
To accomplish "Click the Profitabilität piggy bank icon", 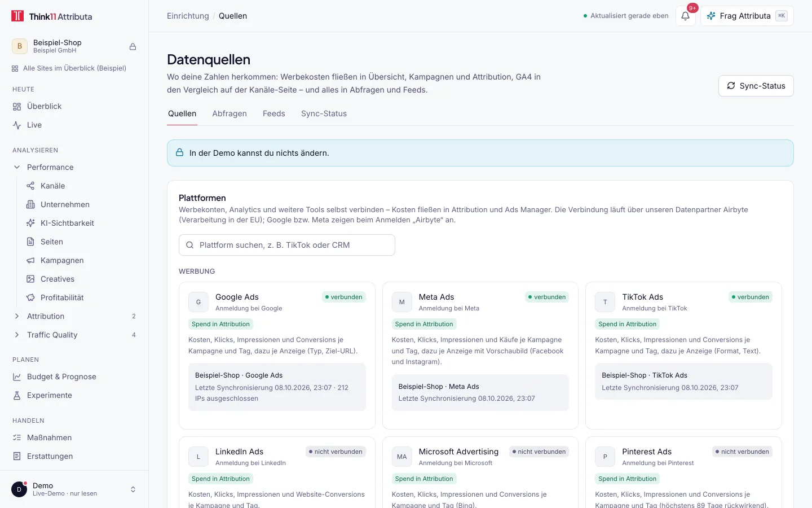I will (30, 297).
